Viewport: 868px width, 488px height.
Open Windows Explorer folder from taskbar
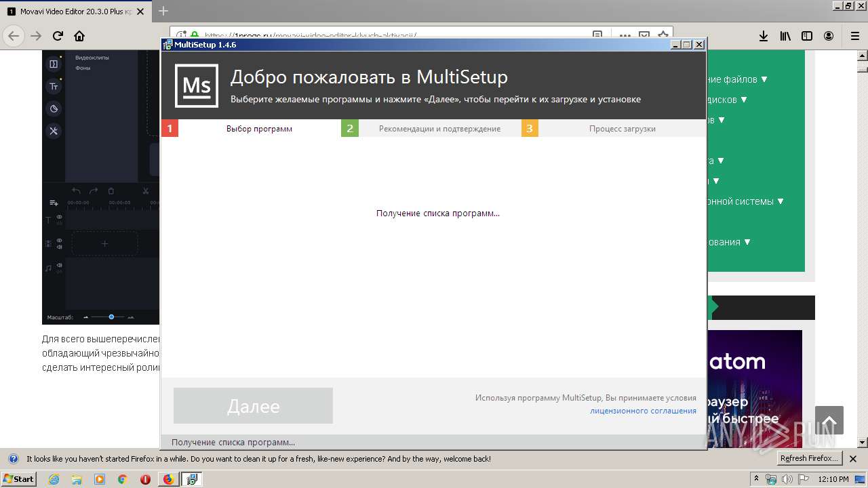tap(77, 479)
